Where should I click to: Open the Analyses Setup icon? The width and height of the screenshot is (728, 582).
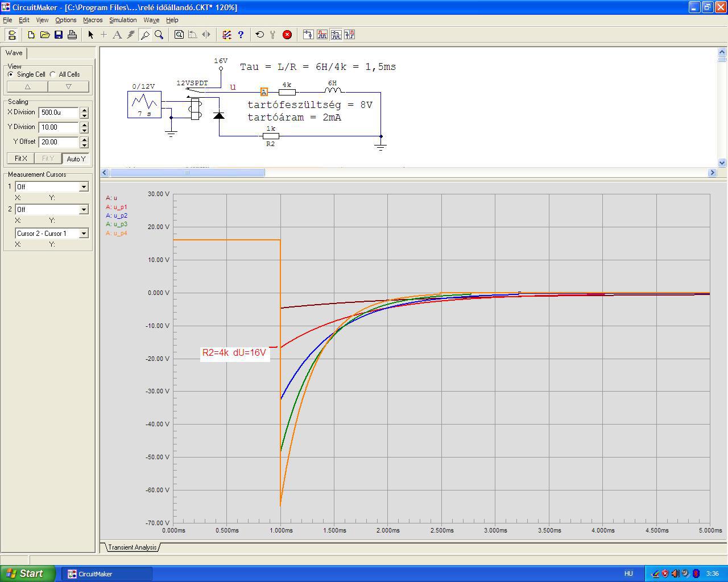[227, 35]
